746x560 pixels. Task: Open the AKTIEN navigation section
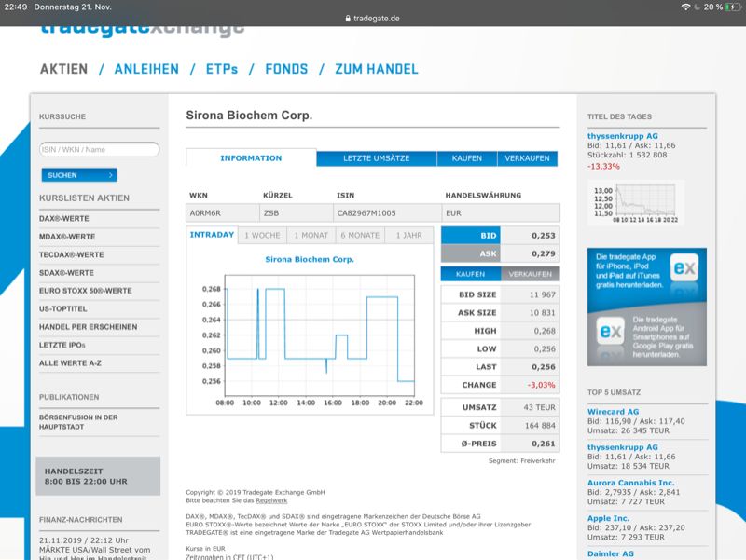click(63, 69)
